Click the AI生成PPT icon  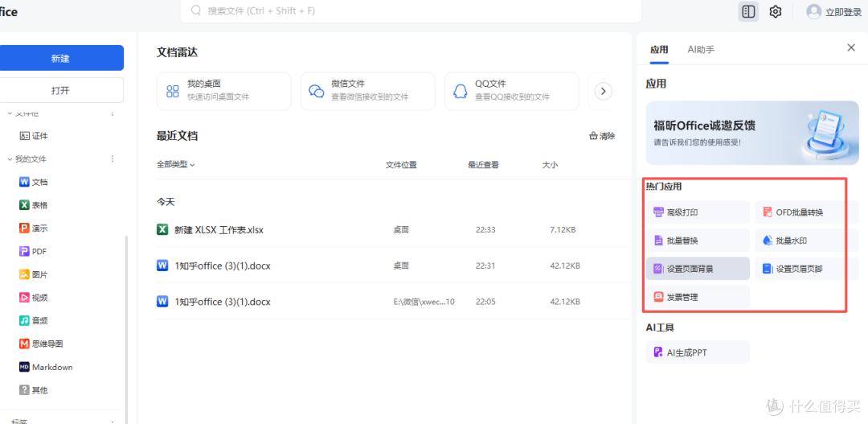coord(658,352)
